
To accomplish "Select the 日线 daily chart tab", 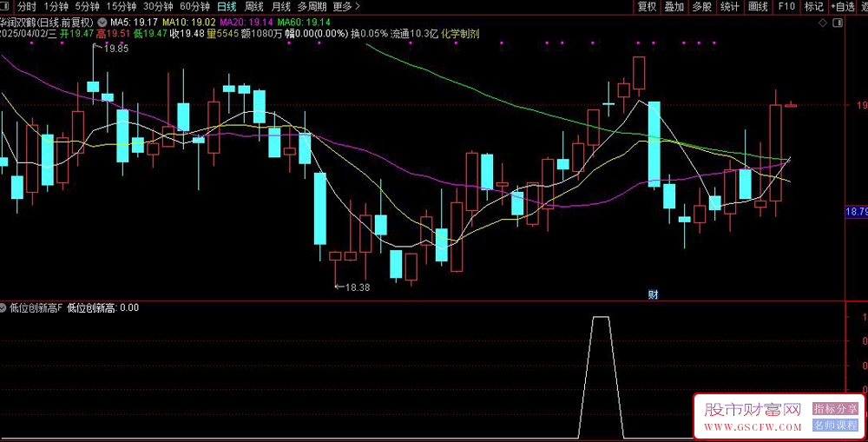I will point(227,7).
